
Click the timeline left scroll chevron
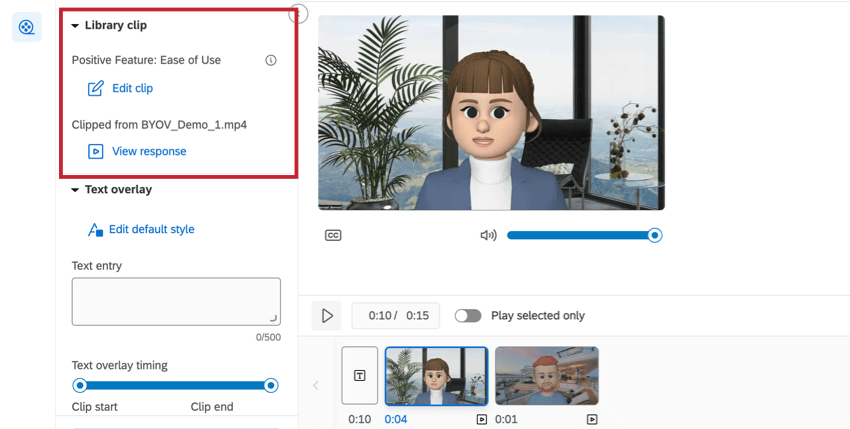point(315,386)
